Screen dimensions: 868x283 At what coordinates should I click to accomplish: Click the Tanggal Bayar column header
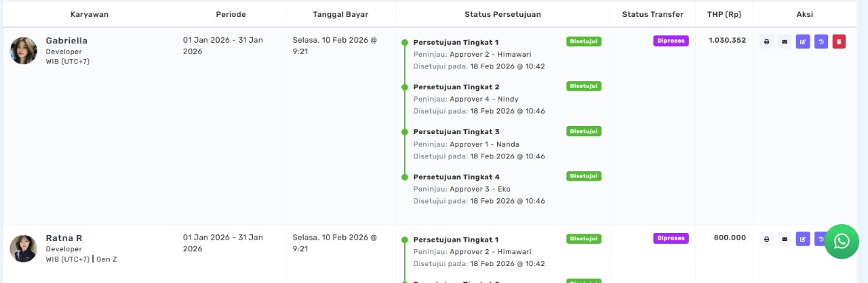pos(340,14)
